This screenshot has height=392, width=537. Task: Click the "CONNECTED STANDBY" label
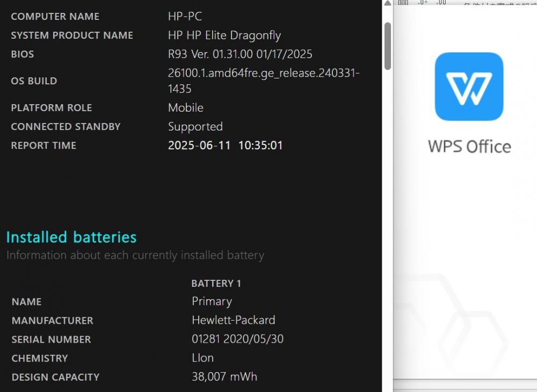tap(66, 127)
